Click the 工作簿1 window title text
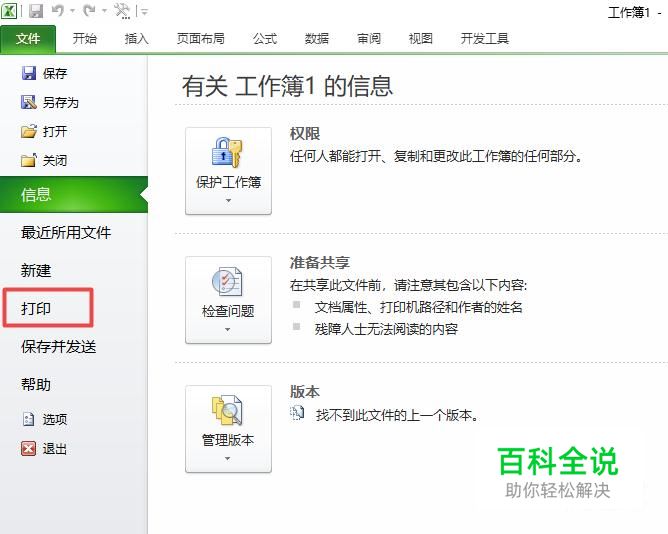 [x=629, y=13]
